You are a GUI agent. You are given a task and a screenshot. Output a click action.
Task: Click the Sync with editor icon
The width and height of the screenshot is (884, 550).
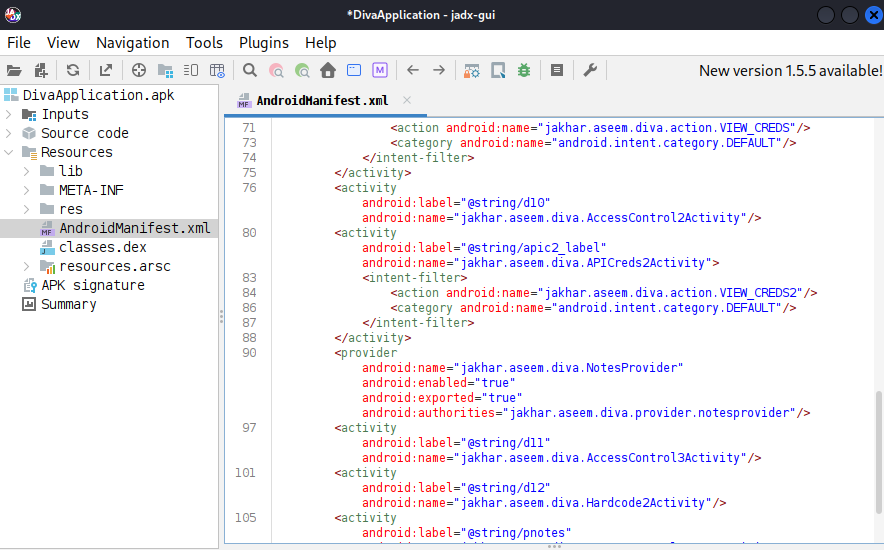[139, 70]
